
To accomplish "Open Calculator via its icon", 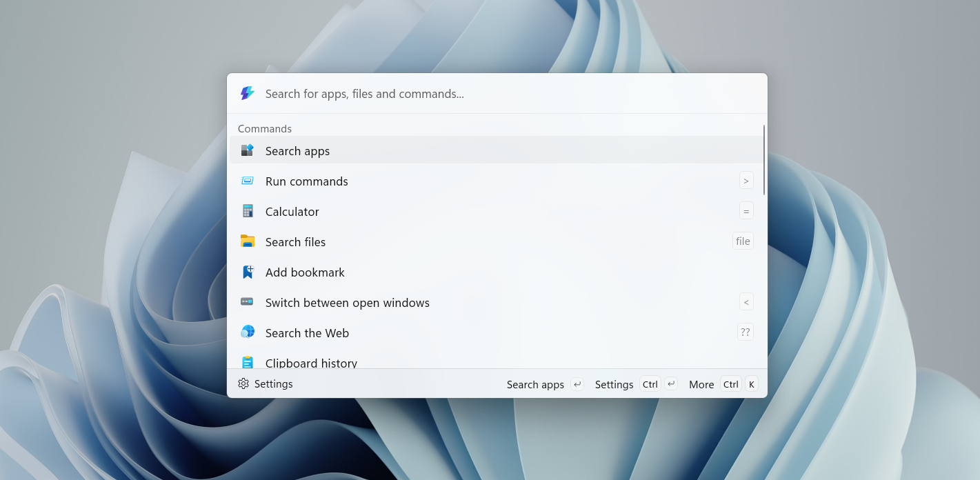I will [248, 211].
